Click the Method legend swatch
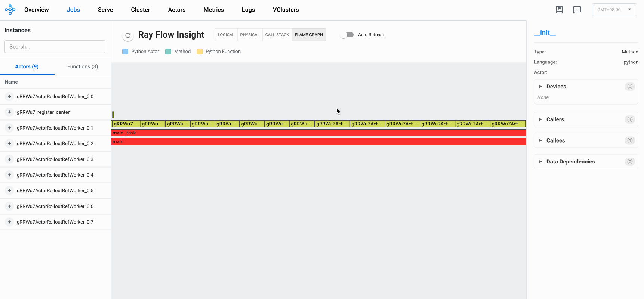644x299 pixels. pos(168,52)
